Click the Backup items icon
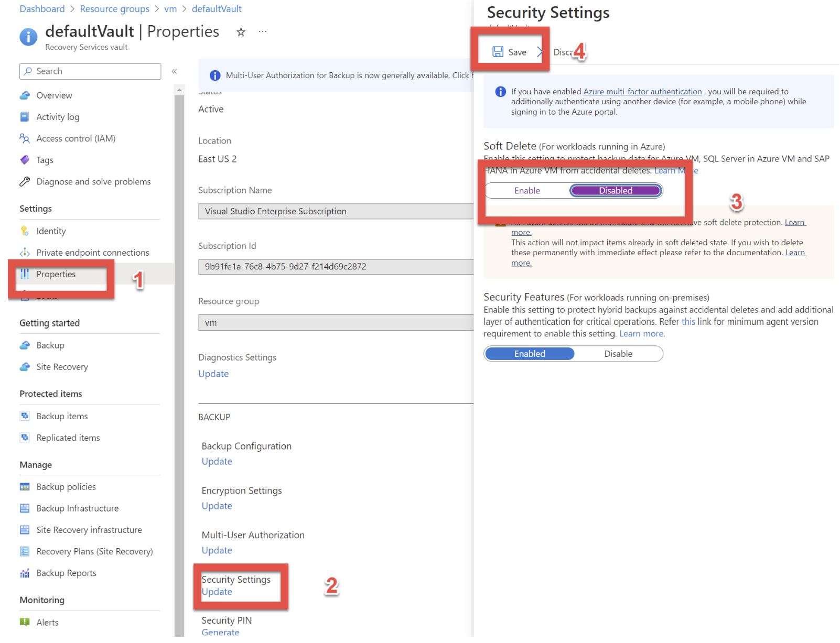Viewport: 840px width, 643px height. tap(25, 416)
